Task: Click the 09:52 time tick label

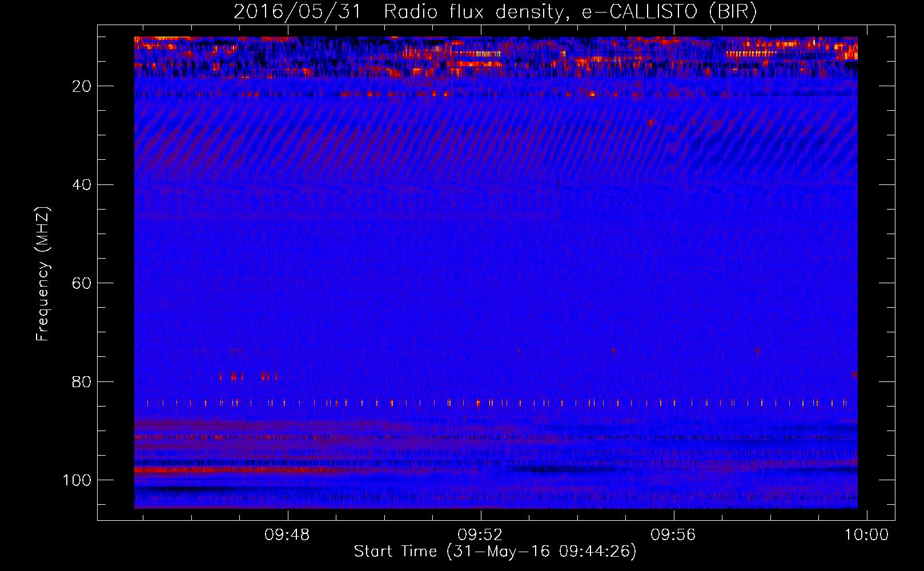Action: (480, 535)
